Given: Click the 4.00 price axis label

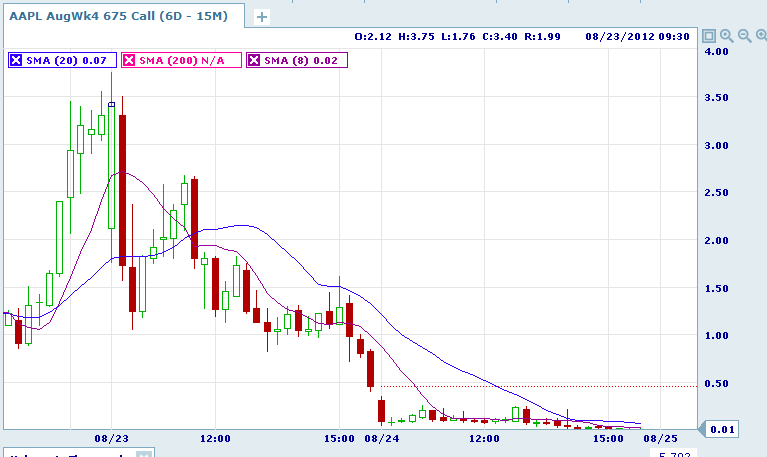Looking at the screenshot, I should click(x=714, y=51).
